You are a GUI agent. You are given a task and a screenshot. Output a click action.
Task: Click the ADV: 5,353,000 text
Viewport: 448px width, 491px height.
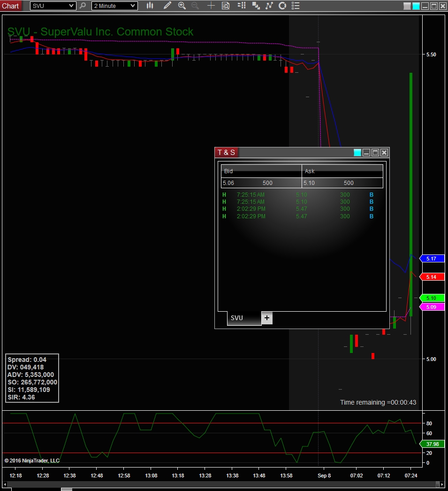30,375
